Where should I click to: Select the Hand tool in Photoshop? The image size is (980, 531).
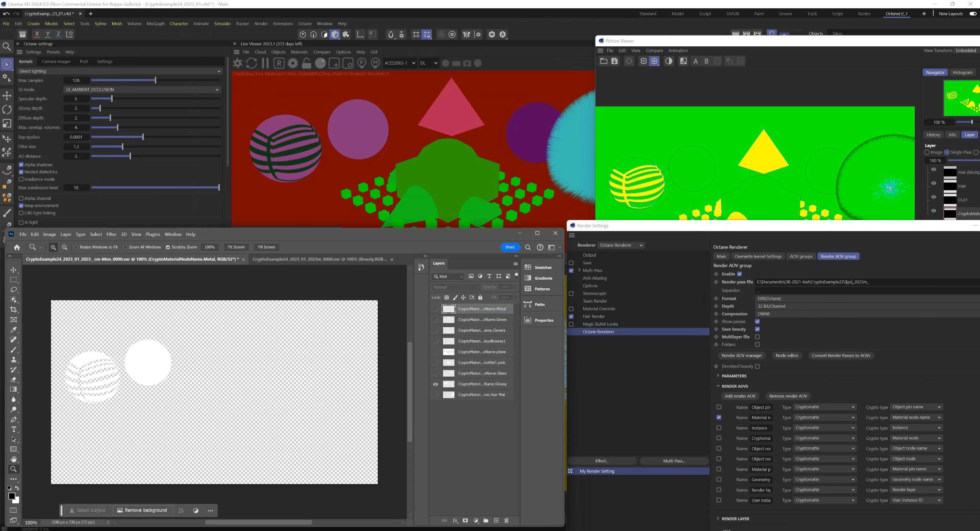pos(14,459)
